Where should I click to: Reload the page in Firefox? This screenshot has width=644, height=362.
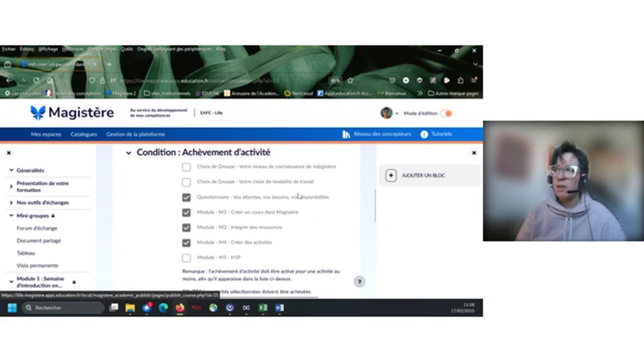36,80
